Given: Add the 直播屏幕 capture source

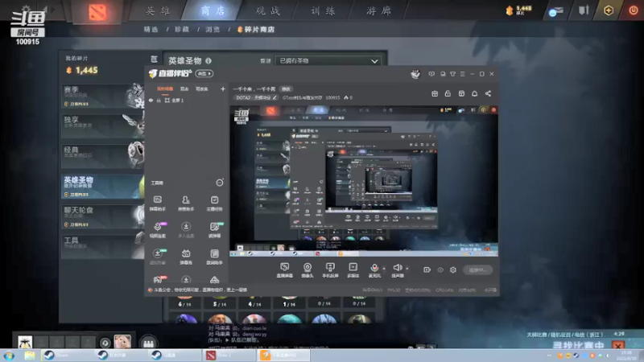Looking at the screenshot, I should 285,270.
